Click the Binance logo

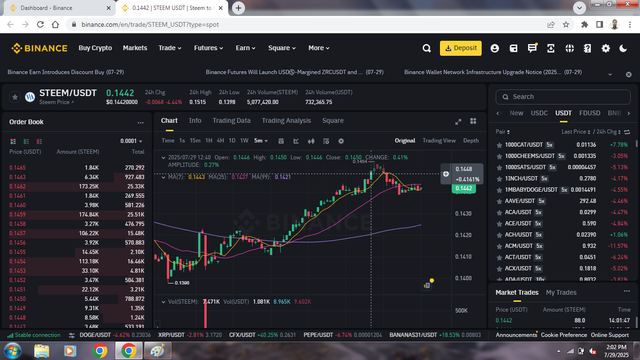(39, 48)
